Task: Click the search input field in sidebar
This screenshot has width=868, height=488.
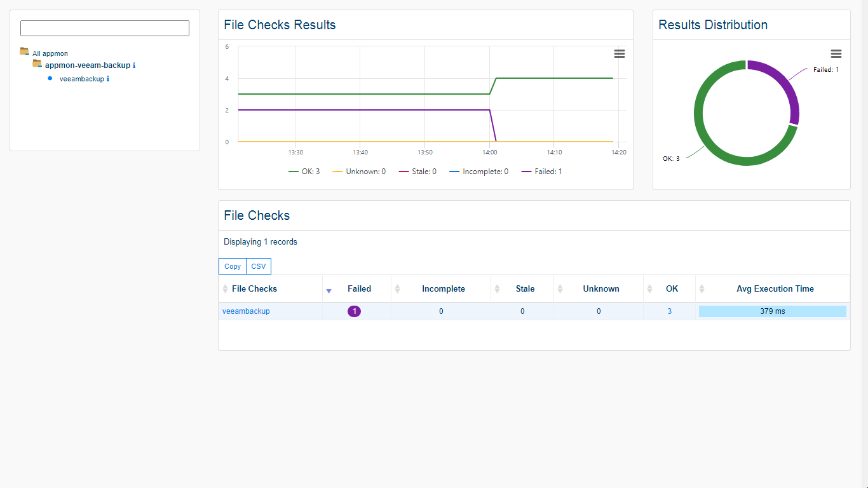Action: (x=105, y=29)
